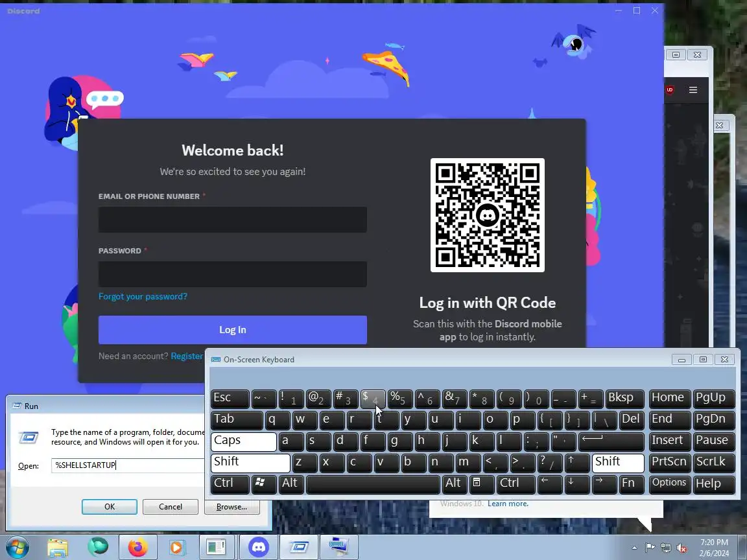Screen dimensions: 747x560
Task: Show hidden tray icons arrow
Action: [634, 548]
